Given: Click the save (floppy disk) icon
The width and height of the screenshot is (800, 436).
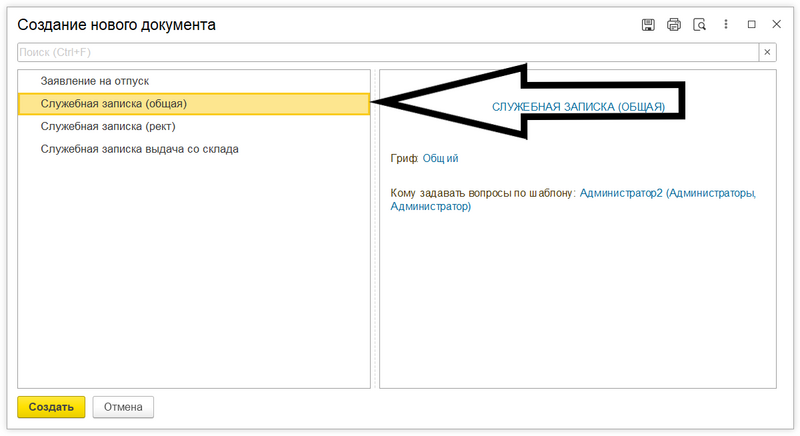Looking at the screenshot, I should point(648,24).
